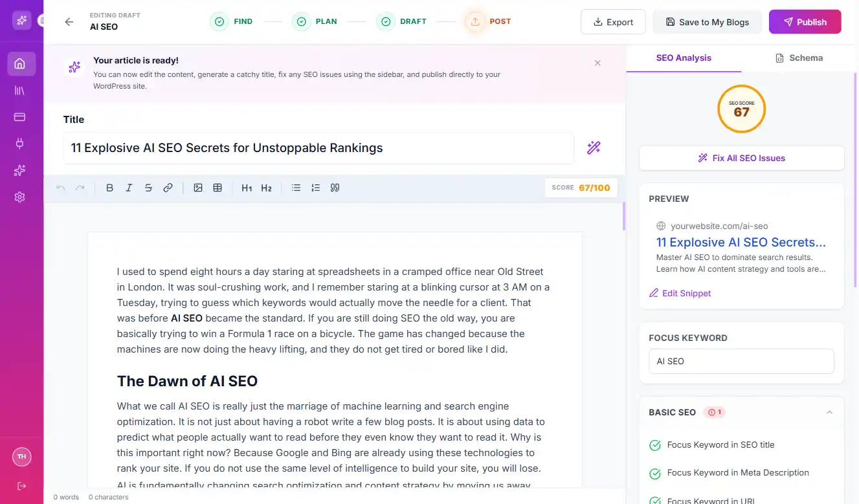Apply H1 heading formatting
Screen dimensions: 859x504
point(247,188)
